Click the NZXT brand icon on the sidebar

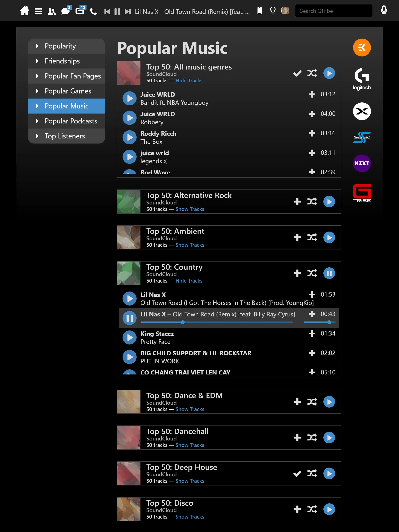coord(361,163)
